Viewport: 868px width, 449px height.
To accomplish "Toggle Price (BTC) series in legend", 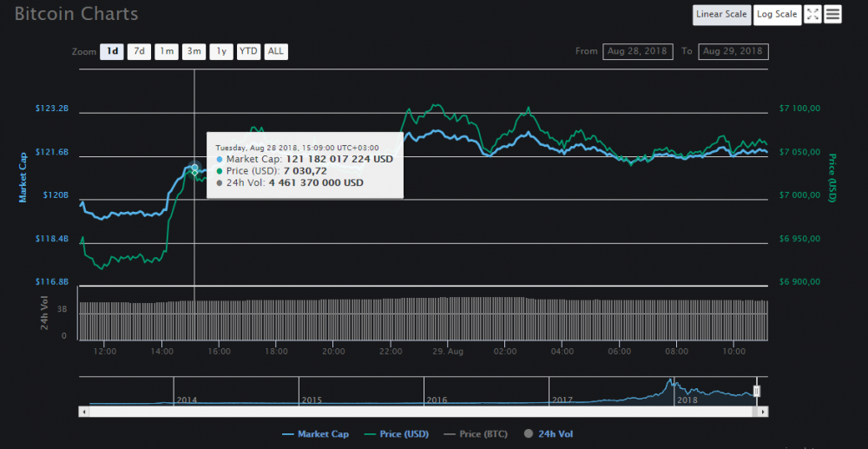I will coord(475,434).
